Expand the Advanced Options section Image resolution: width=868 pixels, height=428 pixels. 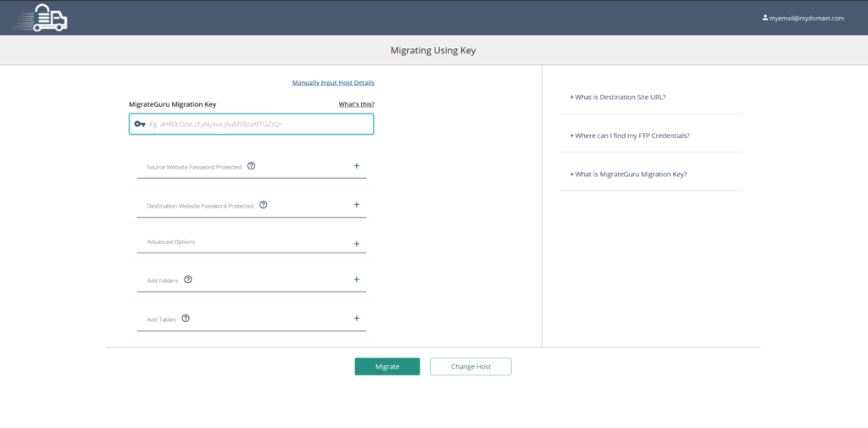(x=357, y=243)
